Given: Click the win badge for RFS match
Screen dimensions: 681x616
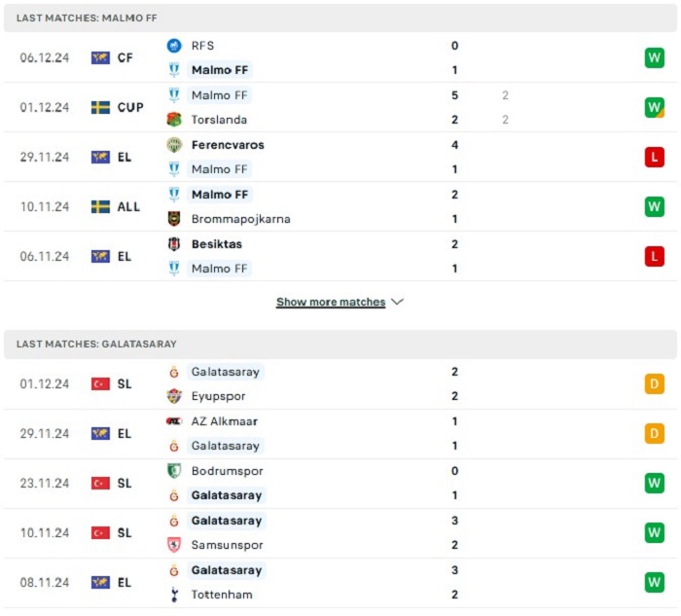Looking at the screenshot, I should pos(655,57).
